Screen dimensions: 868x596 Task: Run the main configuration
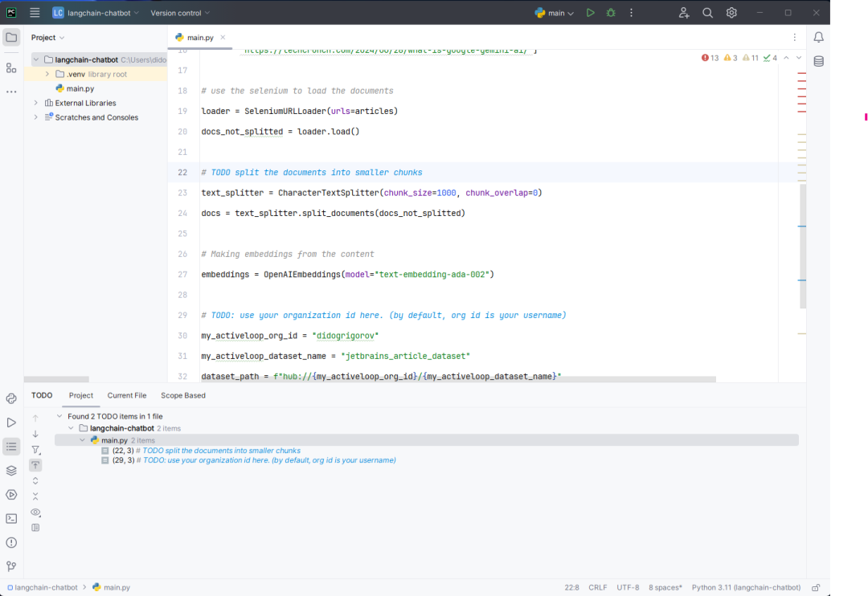tap(590, 13)
